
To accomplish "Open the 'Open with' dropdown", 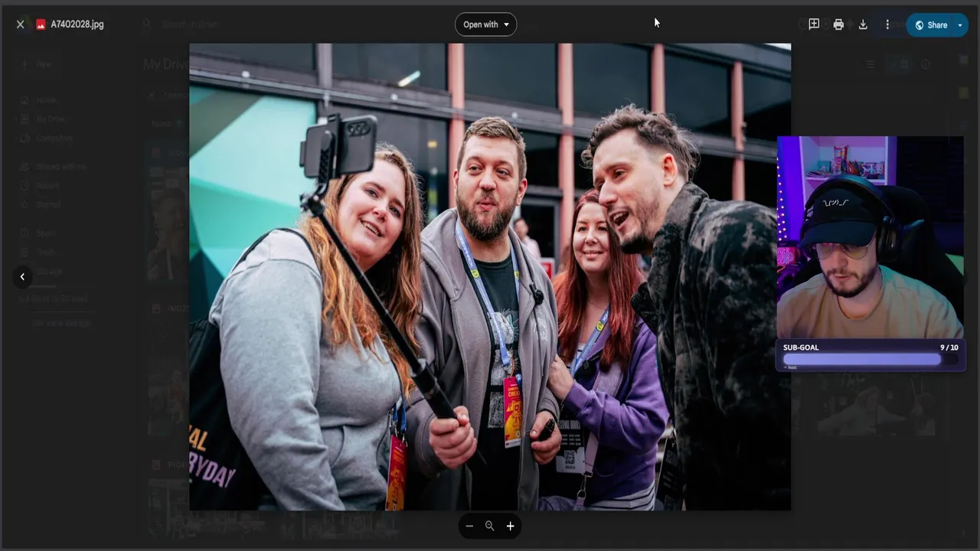I will click(x=485, y=24).
